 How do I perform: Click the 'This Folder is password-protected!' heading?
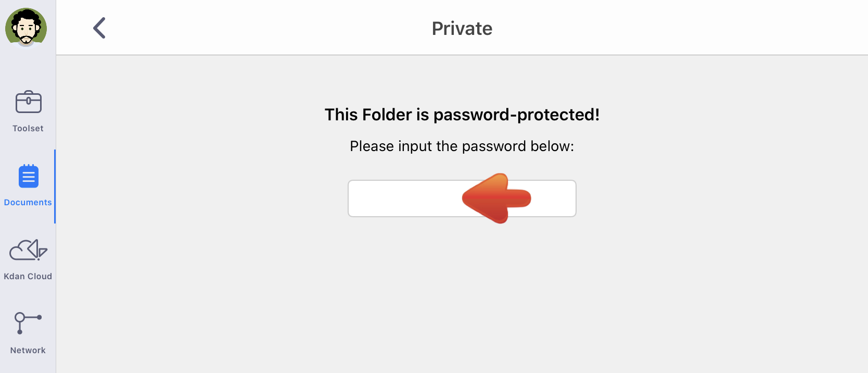(462, 115)
